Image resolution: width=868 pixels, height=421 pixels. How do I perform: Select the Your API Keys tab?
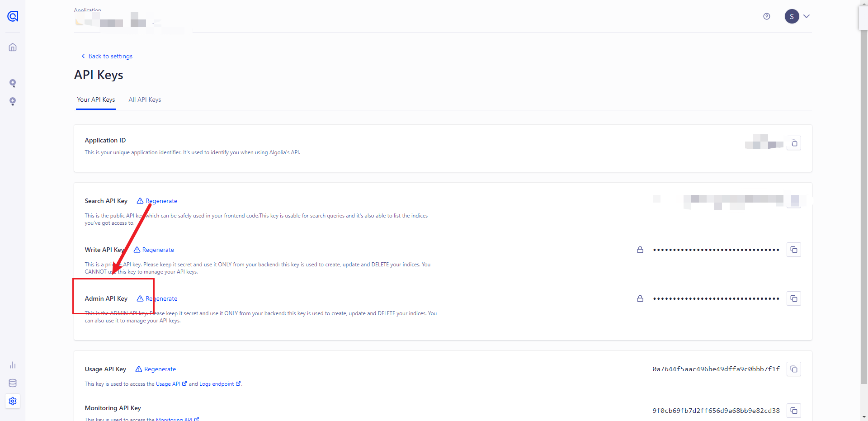coord(96,100)
